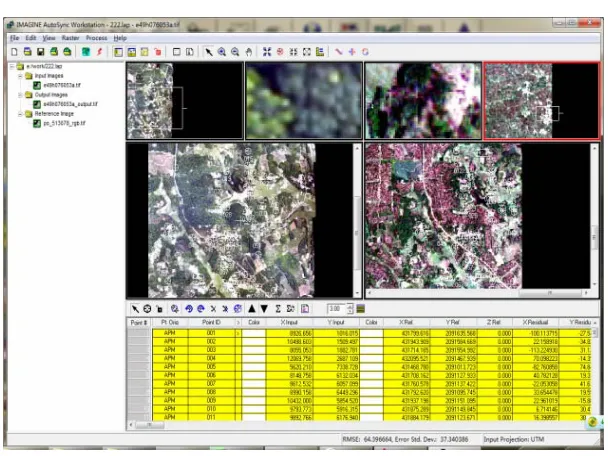Click the input Color swatch for point 001
Image resolution: width=608 pixels, height=456 pixels.
click(254, 333)
